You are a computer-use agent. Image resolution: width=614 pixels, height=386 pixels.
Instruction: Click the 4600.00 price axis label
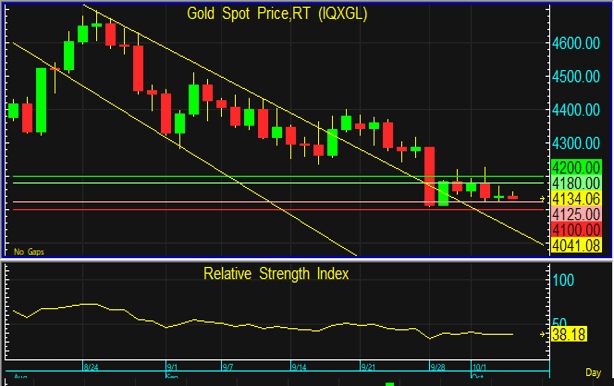(x=576, y=43)
